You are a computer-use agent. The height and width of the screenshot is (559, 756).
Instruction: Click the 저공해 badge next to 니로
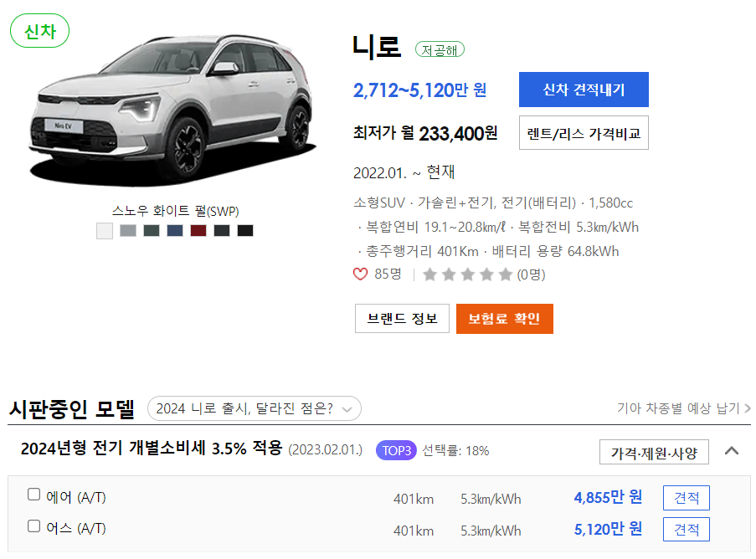point(440,49)
